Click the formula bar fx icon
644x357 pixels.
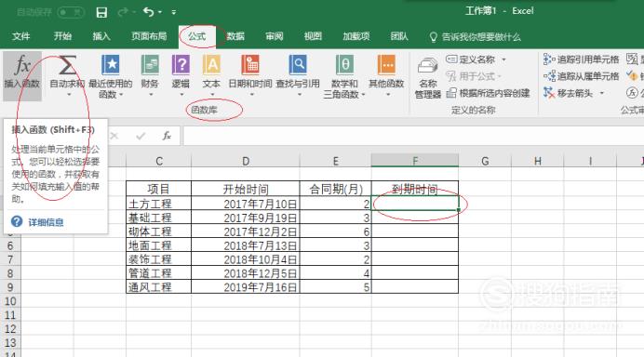pyautogui.click(x=167, y=136)
